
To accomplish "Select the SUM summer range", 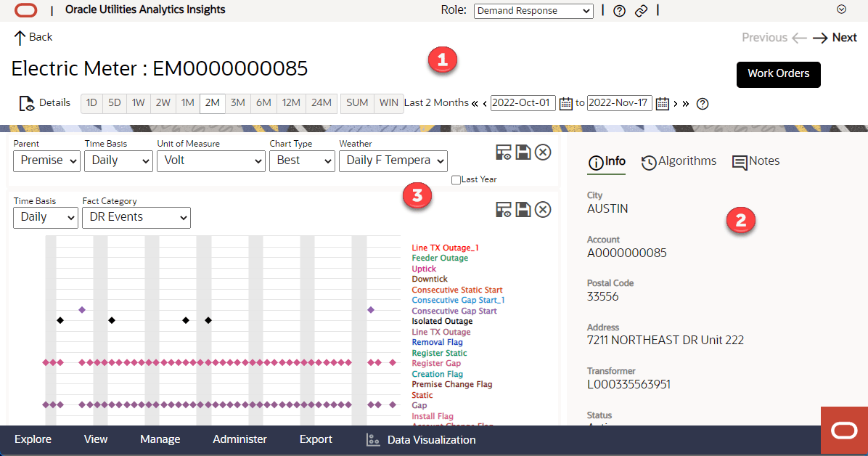I will point(357,103).
